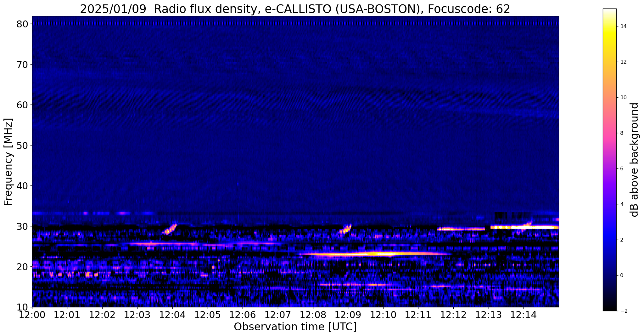This screenshot has width=644, height=336.
Task: Click the colorbar tick label 10
Action: [623, 98]
